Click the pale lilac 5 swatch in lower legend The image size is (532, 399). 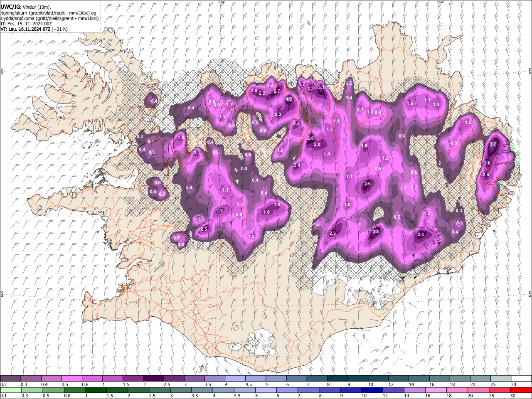[x=265, y=390]
